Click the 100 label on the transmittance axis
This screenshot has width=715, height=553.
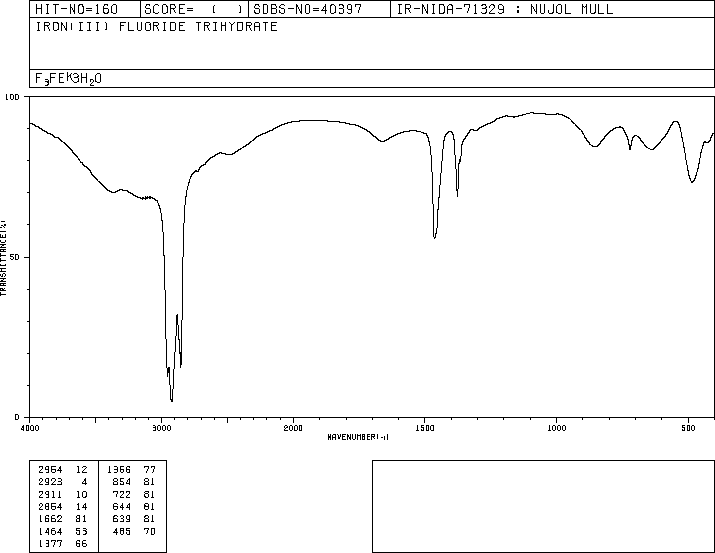point(12,97)
